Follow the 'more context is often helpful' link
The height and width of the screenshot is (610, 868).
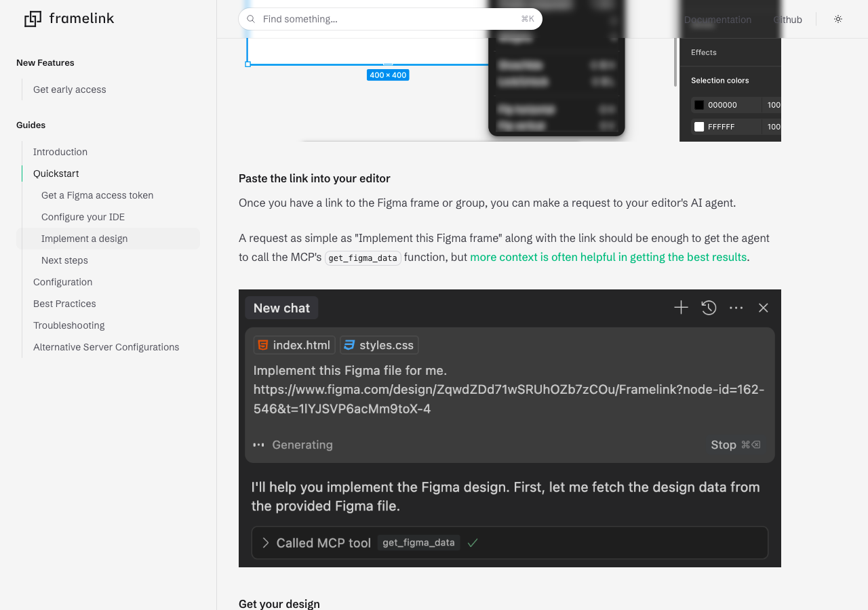[608, 257]
